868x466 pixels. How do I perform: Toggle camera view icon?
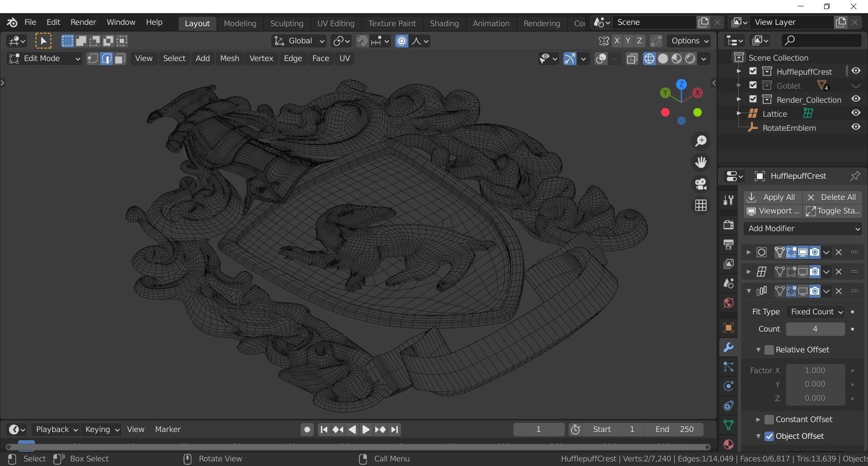tap(701, 184)
